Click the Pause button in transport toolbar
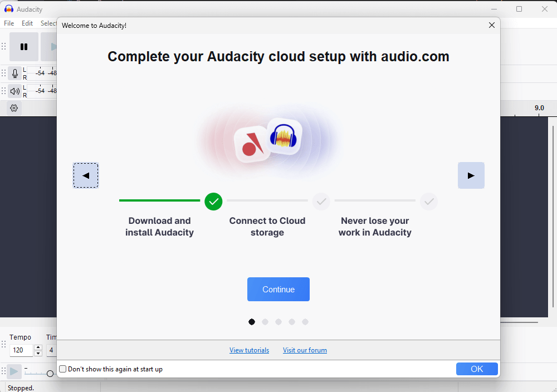 24,47
